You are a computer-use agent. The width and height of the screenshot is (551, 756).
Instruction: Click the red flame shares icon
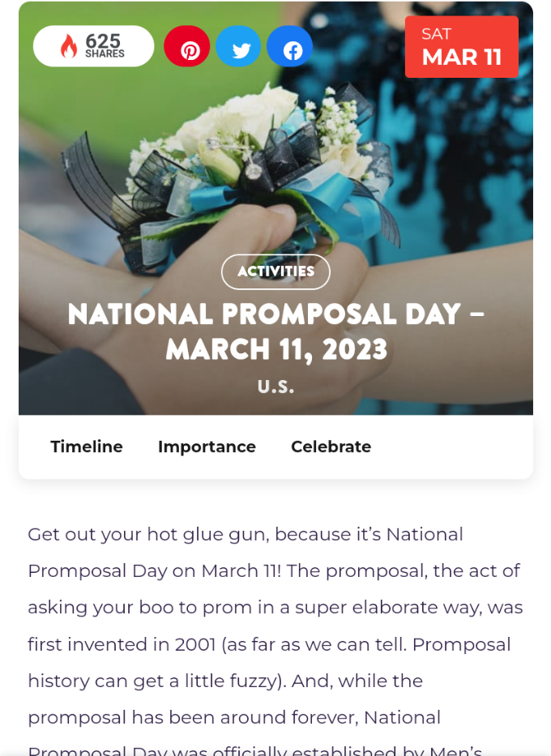(69, 46)
